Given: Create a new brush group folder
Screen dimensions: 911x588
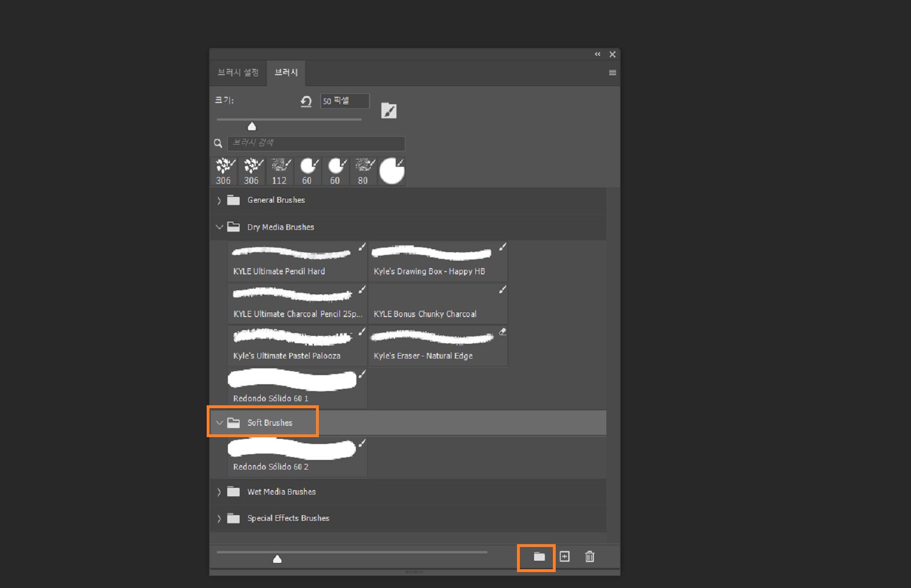Looking at the screenshot, I should pos(539,557).
